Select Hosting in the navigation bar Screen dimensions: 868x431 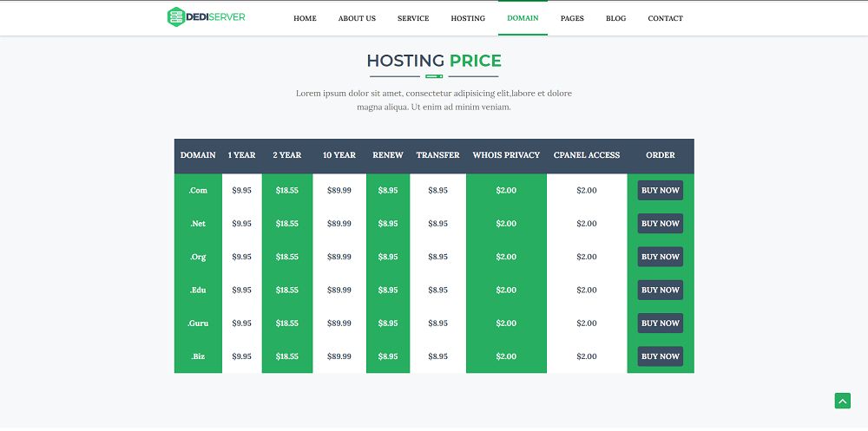tap(468, 18)
